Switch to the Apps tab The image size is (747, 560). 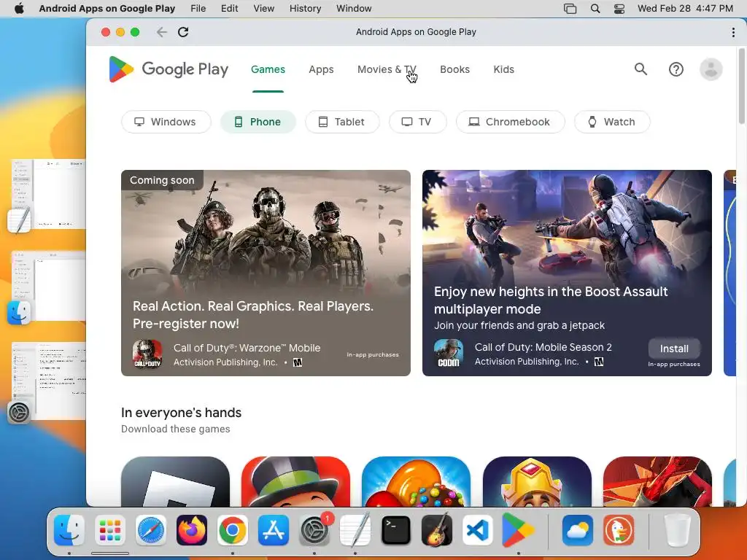[321, 69]
